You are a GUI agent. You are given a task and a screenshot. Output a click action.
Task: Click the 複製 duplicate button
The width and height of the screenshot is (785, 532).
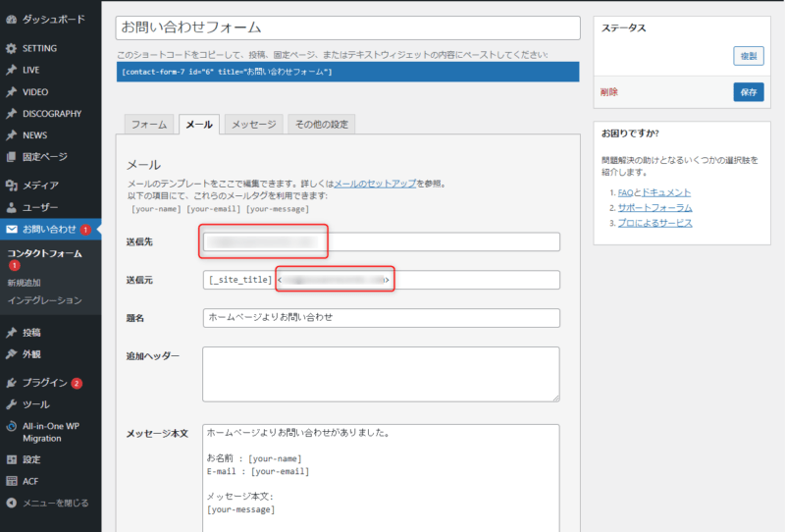748,56
